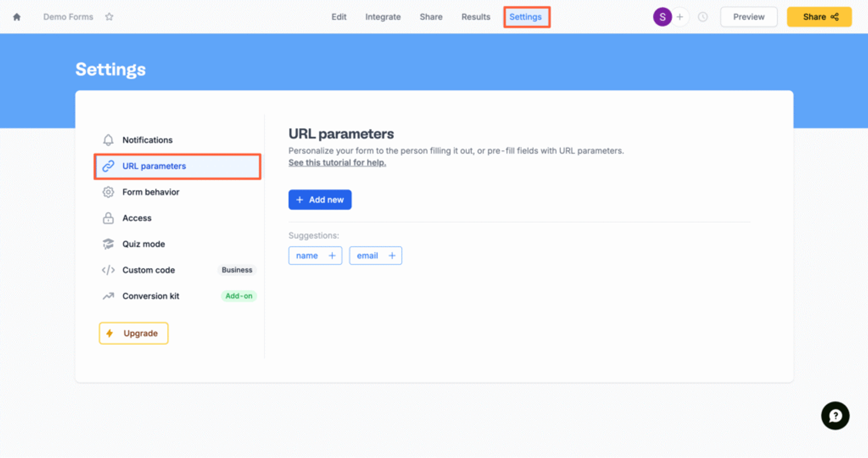The height and width of the screenshot is (458, 868).
Task: Click the Suggestions label
Action: click(314, 236)
